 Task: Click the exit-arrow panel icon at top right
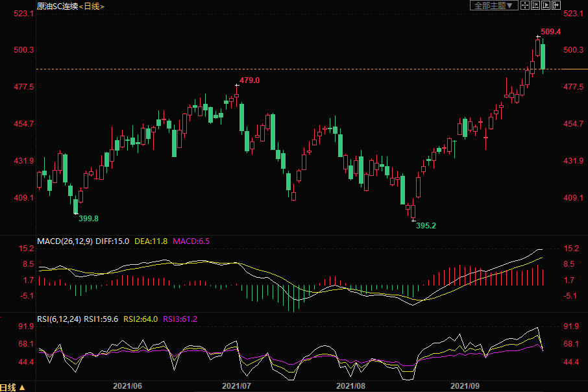click(x=556, y=5)
